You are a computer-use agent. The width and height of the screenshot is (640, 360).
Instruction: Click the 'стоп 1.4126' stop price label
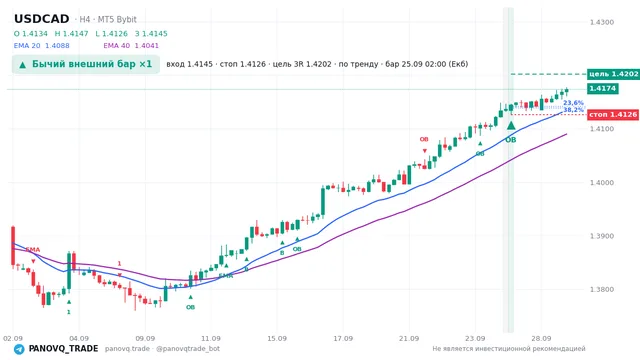click(613, 115)
